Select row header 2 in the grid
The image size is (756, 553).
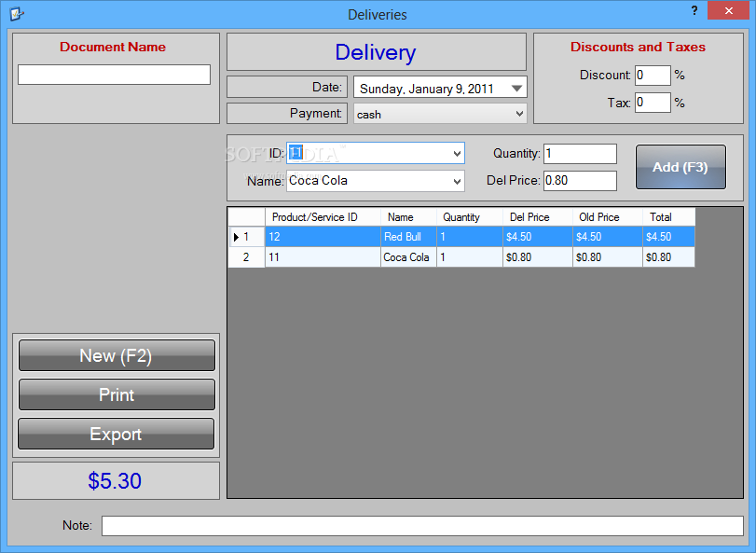[x=246, y=257]
